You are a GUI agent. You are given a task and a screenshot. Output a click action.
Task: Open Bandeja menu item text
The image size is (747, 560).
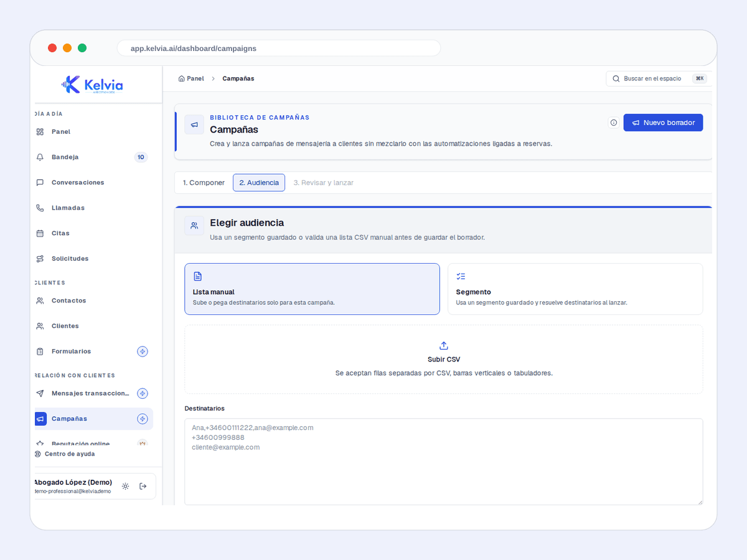[65, 157]
